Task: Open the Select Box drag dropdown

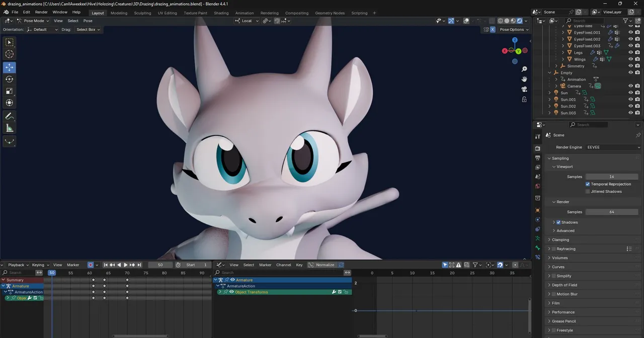Action: click(x=88, y=30)
